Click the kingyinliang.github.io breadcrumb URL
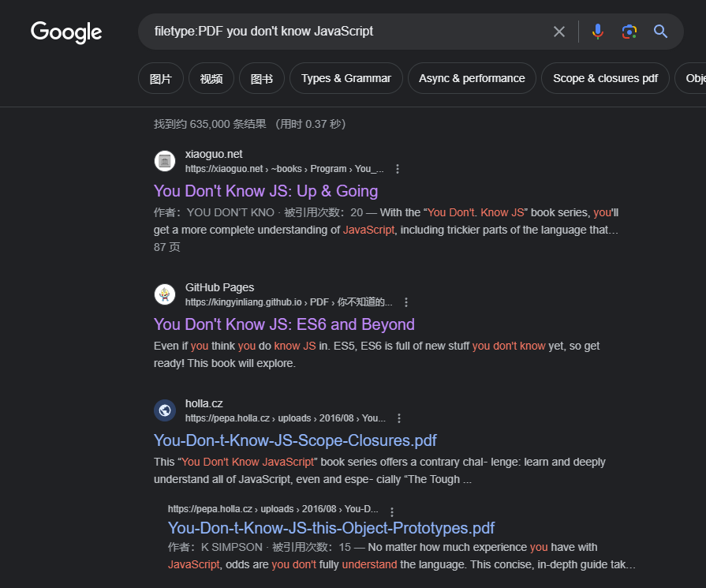Viewport: 706px width, 588px height. pos(289,302)
